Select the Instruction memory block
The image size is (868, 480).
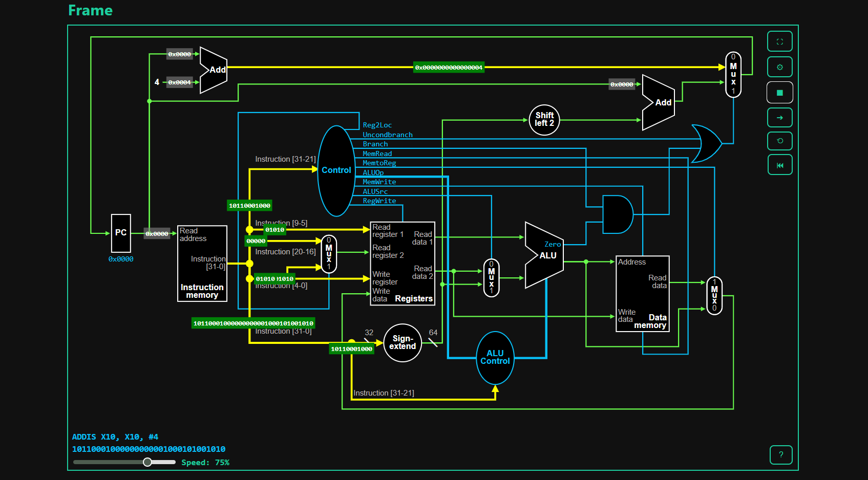[202, 264]
